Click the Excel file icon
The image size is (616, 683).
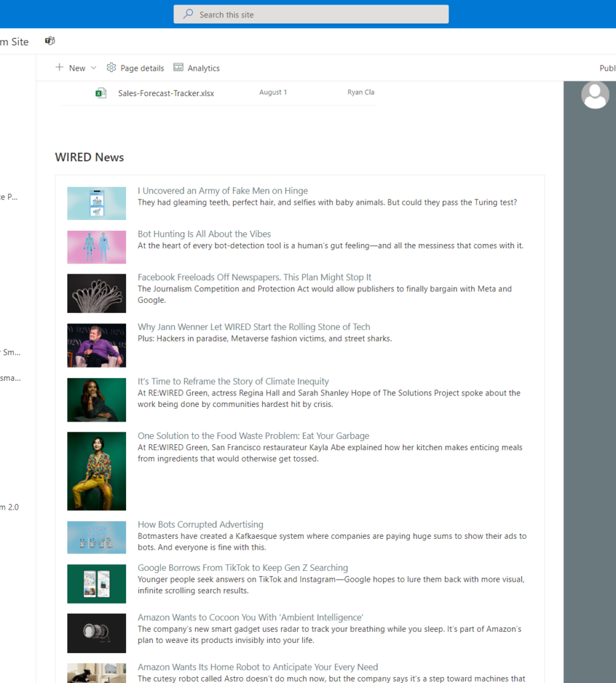[x=101, y=93]
